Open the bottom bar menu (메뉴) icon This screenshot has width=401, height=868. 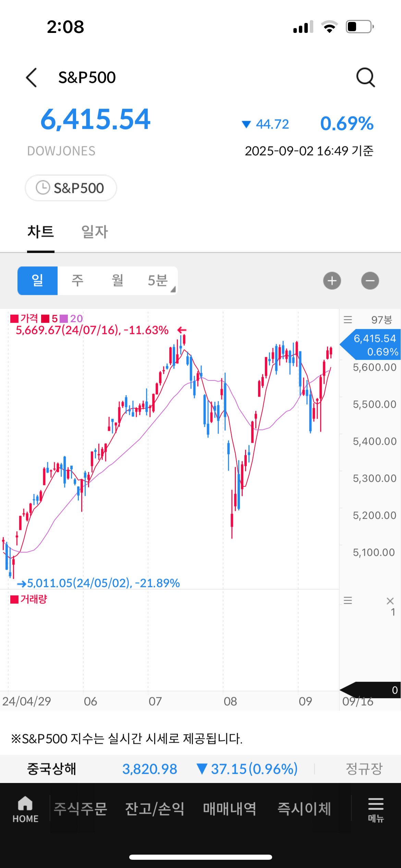pyautogui.click(x=376, y=809)
